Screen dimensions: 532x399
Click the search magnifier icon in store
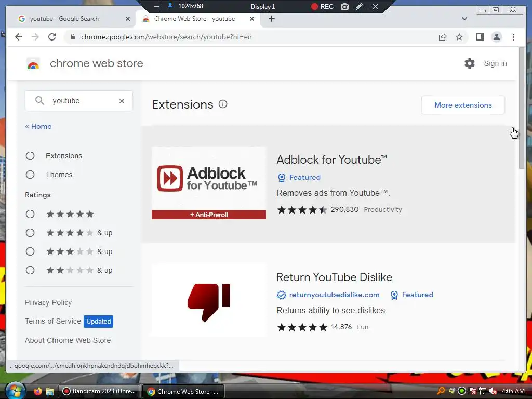(39, 101)
